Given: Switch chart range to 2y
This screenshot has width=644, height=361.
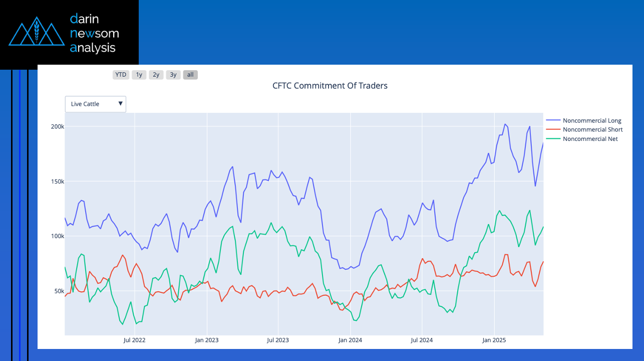Looking at the screenshot, I should pyautogui.click(x=156, y=75).
